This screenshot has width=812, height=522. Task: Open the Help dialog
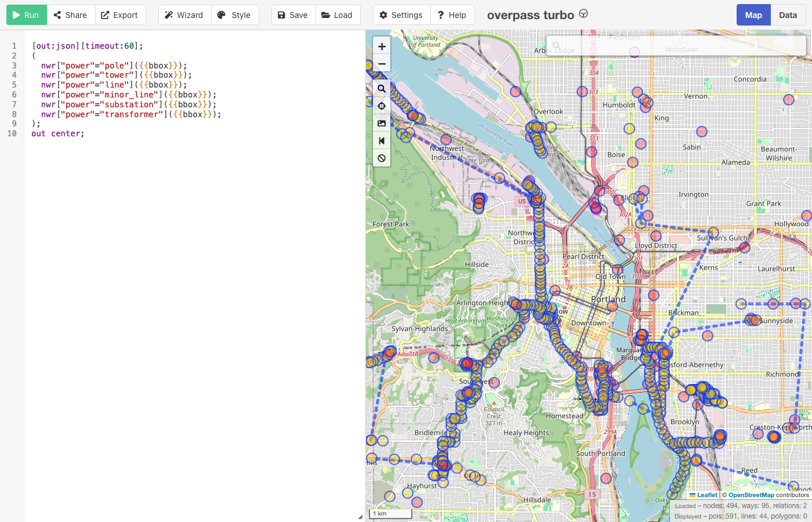click(x=452, y=15)
